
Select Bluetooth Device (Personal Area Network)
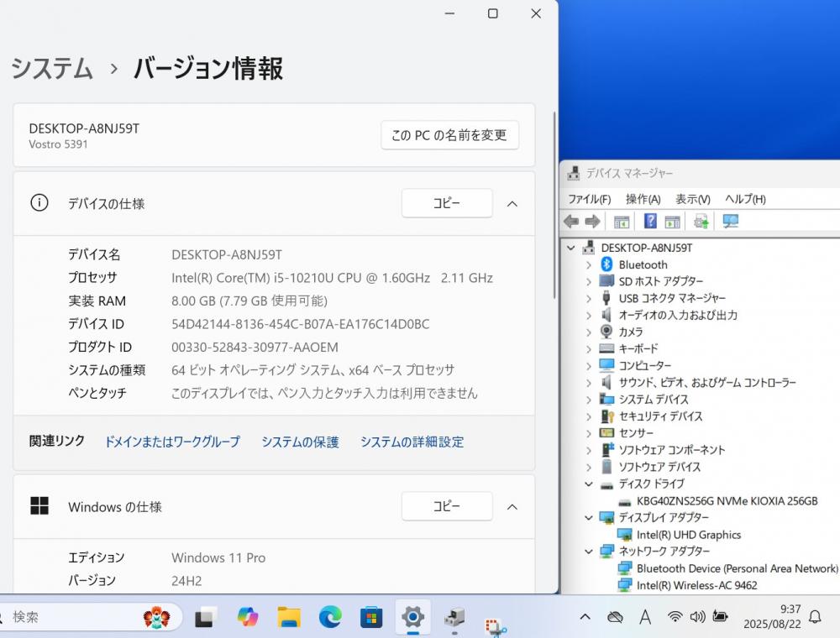pyautogui.click(x=738, y=568)
